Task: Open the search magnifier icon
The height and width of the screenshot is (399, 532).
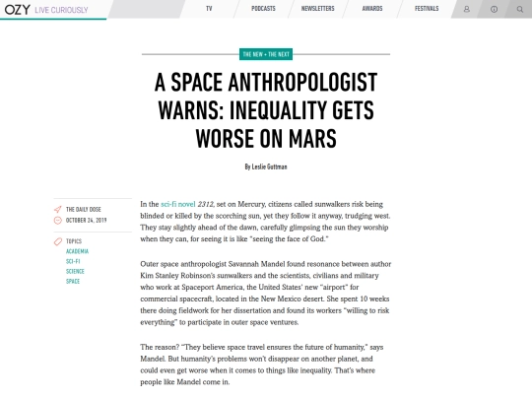Action: pyautogui.click(x=520, y=9)
